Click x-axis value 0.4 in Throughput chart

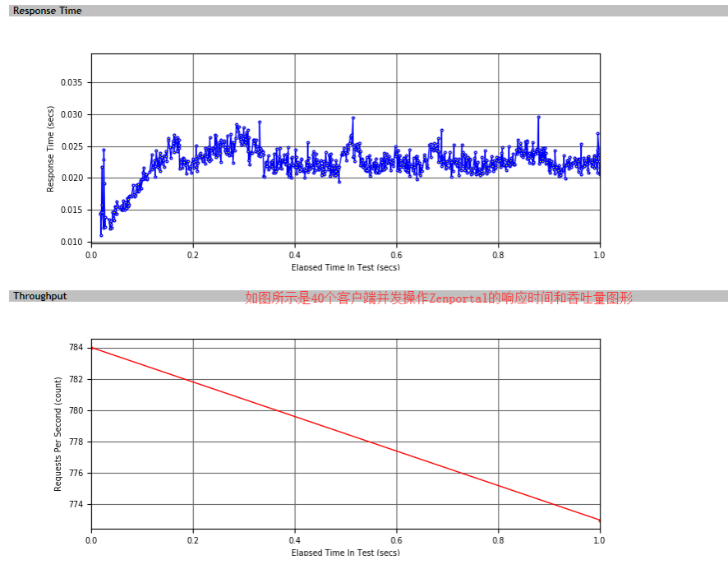(295, 540)
